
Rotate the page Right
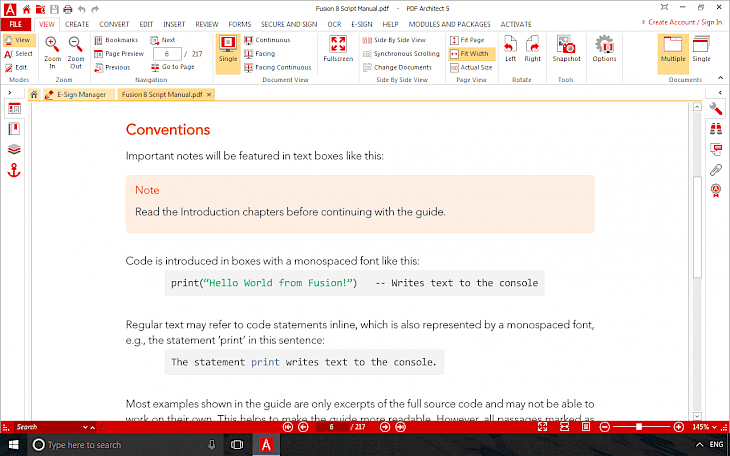[532, 49]
